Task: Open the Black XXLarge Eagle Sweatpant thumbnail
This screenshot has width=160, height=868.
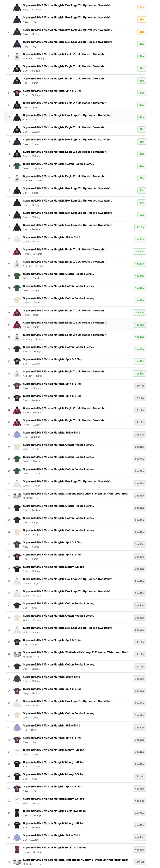Action: point(17,813)
